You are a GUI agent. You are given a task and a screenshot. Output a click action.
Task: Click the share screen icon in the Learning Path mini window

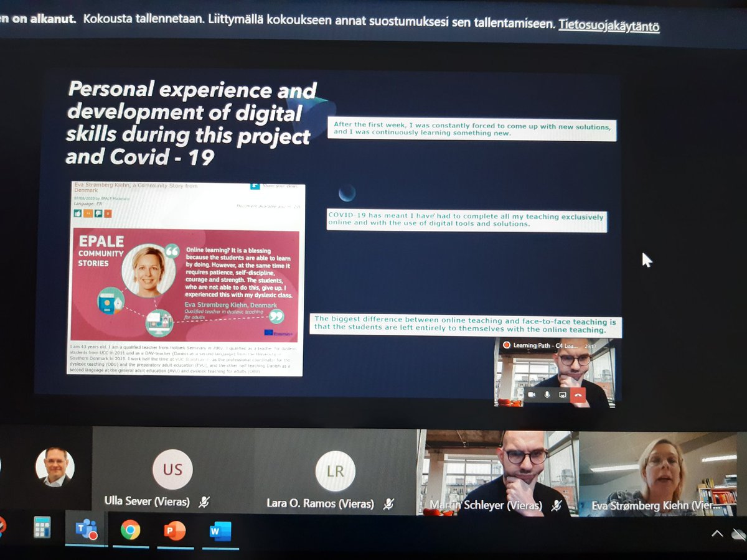tap(563, 394)
